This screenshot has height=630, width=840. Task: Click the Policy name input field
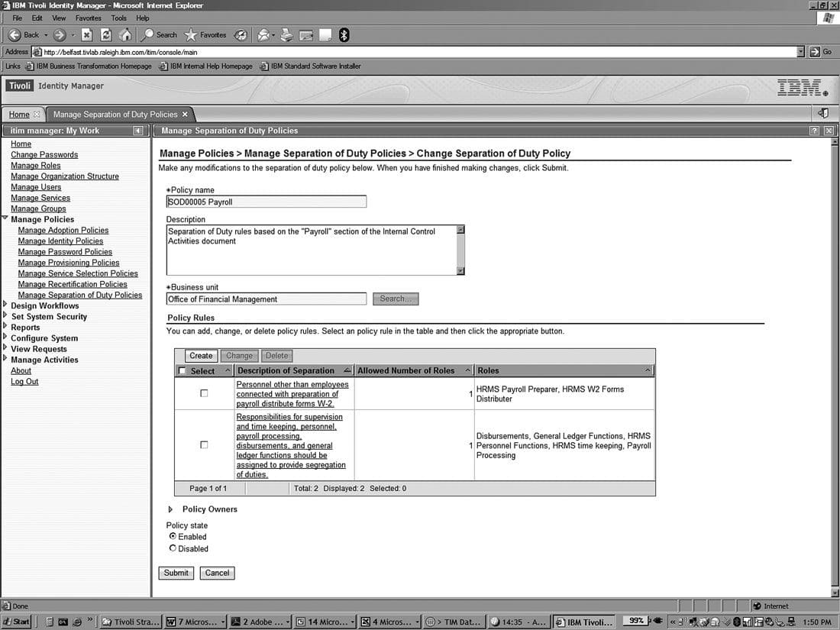point(267,202)
